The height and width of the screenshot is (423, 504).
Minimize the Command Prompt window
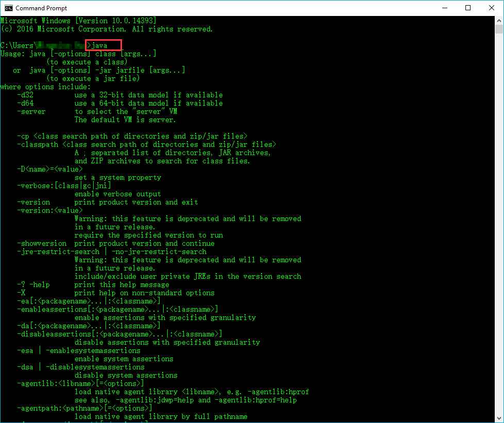[444, 8]
